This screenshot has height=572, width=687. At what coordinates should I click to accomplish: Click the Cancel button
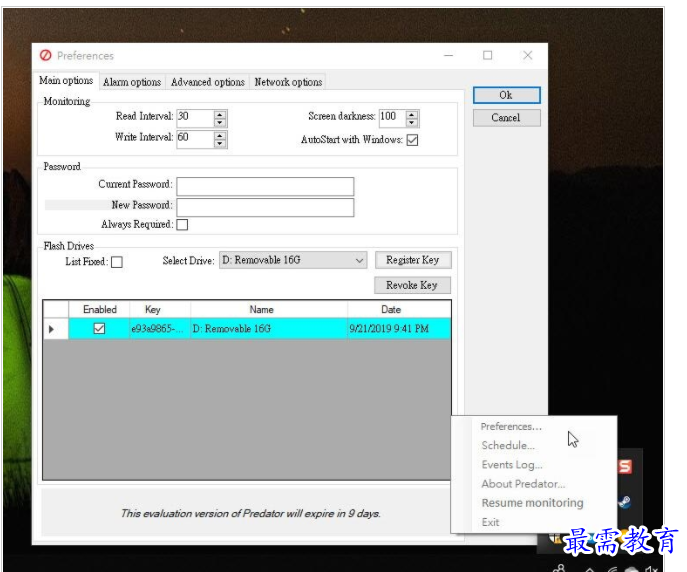506,118
